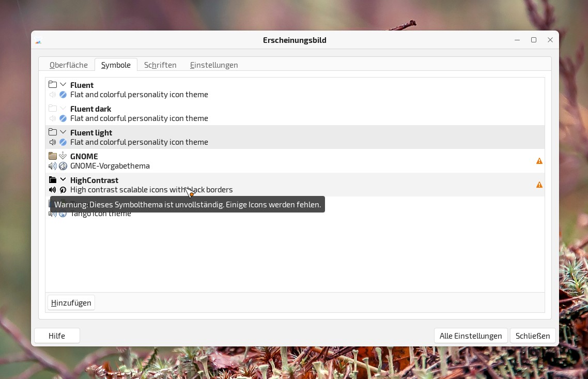Click the speaker preview icon under Fluent dark
Image resolution: width=588 pixels, height=379 pixels.
[53, 118]
